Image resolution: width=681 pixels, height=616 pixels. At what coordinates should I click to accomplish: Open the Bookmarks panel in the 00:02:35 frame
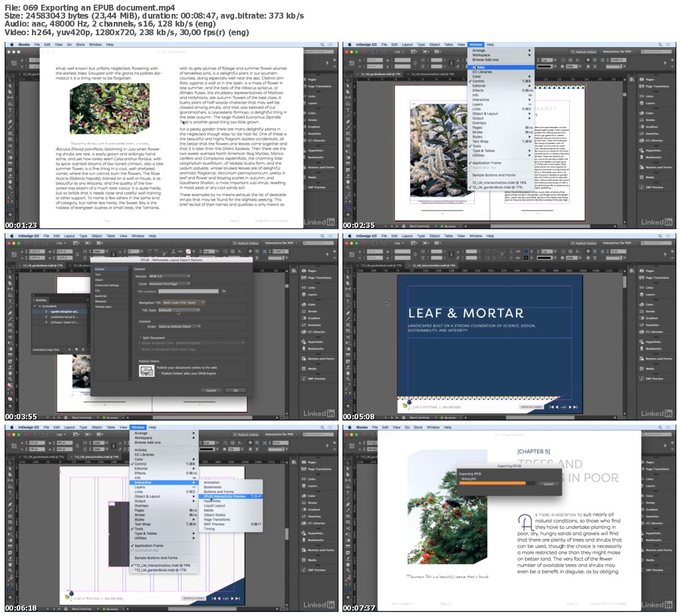coord(650,157)
